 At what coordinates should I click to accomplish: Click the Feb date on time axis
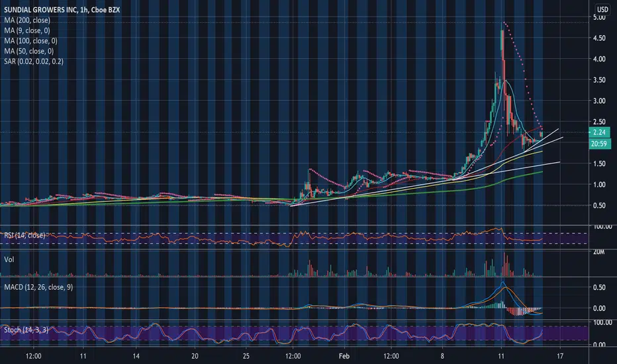[344, 356]
